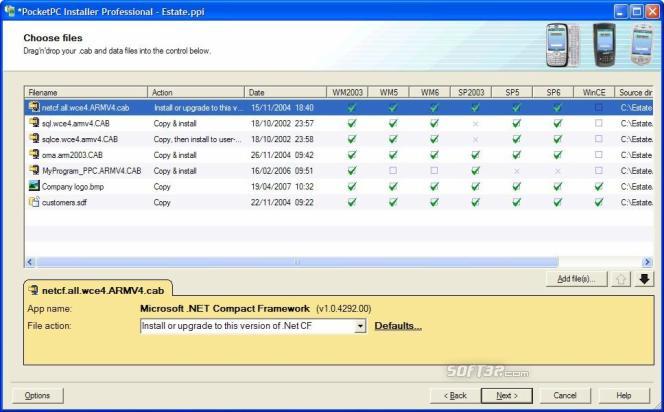This screenshot has height=412, width=664.
Task: Click the scroll left arrow of file list
Action: click(30, 262)
